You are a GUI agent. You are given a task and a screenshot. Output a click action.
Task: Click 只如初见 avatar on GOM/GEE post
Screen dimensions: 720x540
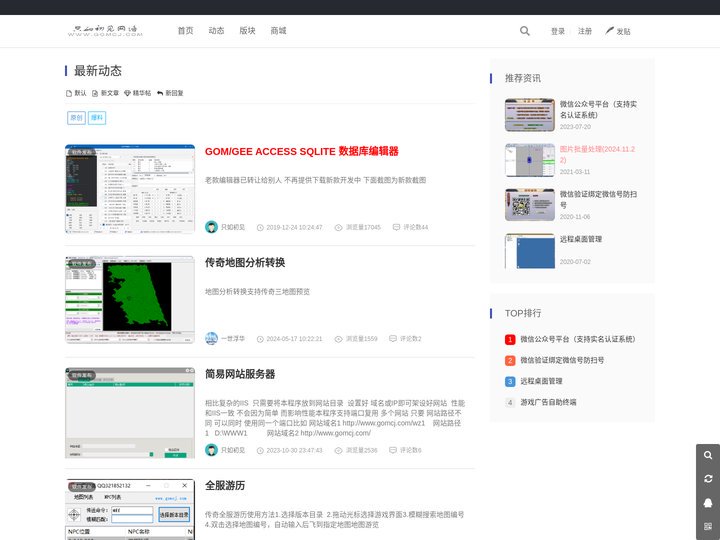211,227
